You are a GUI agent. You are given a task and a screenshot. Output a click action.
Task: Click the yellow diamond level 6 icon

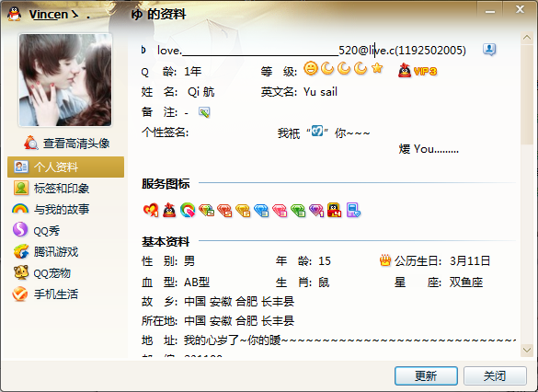[243, 210]
